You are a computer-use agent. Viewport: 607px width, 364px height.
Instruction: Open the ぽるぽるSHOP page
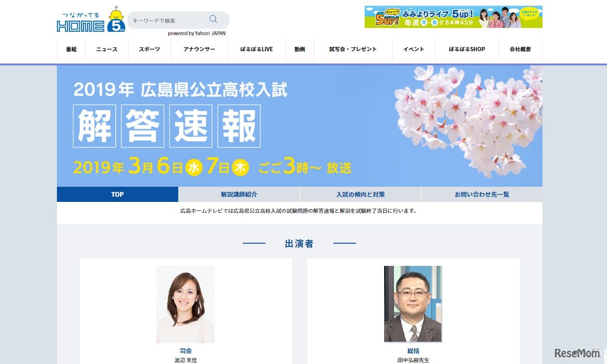(x=466, y=49)
